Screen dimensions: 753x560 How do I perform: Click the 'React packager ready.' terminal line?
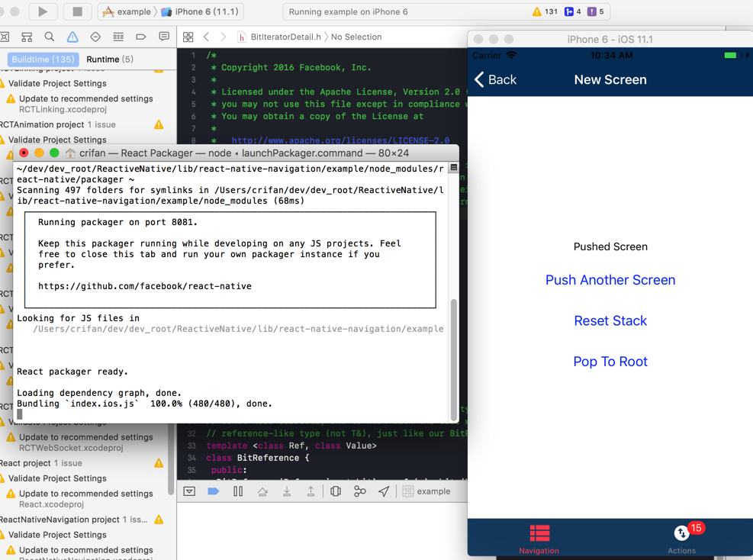tap(72, 372)
